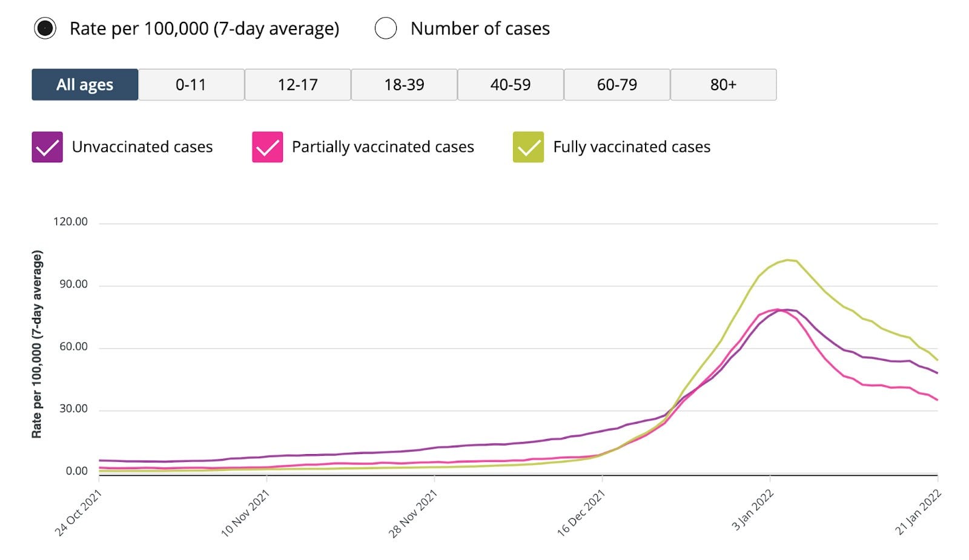This screenshot has height=560, width=969.
Task: View the 60-79 age group tab
Action: (617, 85)
